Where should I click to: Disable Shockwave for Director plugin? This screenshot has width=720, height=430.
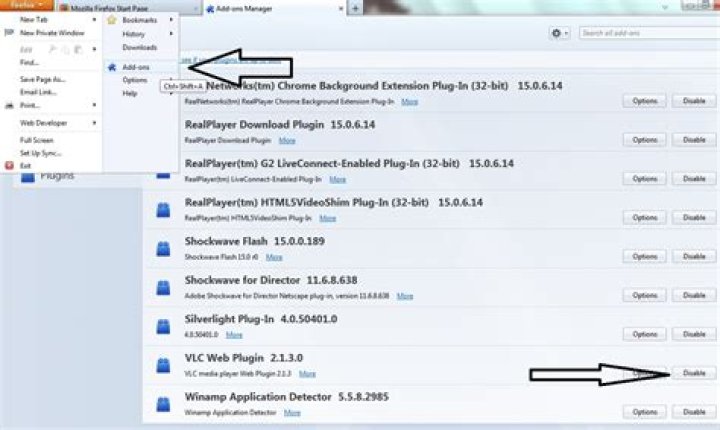(694, 295)
